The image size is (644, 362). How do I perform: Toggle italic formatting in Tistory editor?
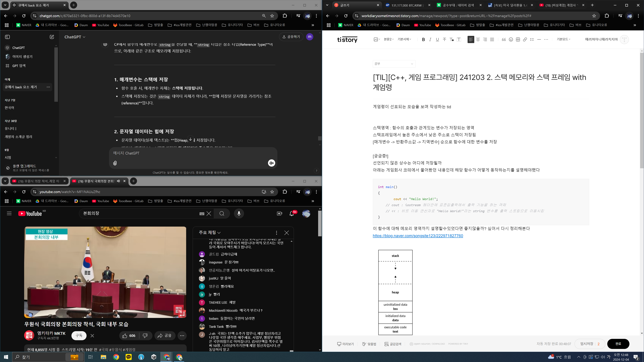(x=430, y=40)
